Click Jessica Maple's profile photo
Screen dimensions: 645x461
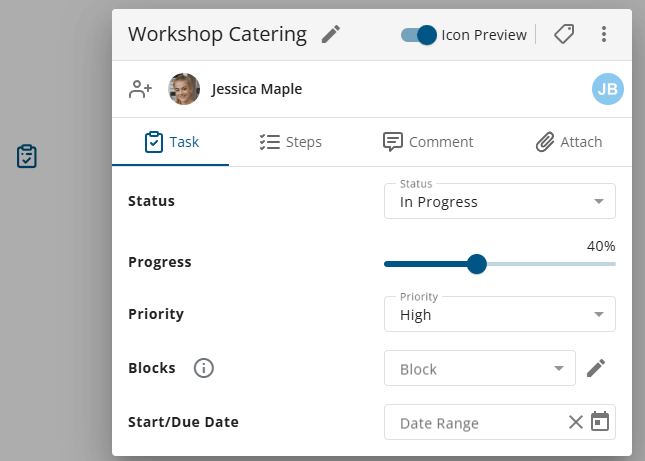tap(184, 89)
